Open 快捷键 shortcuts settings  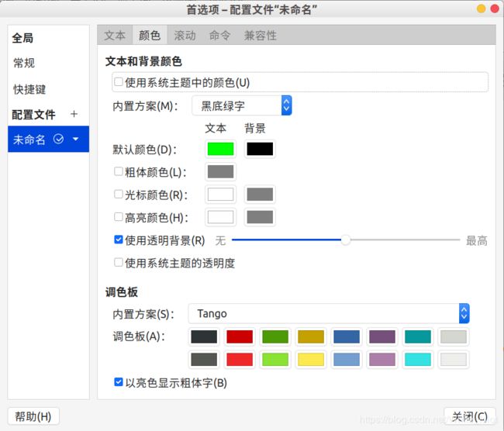tap(29, 89)
